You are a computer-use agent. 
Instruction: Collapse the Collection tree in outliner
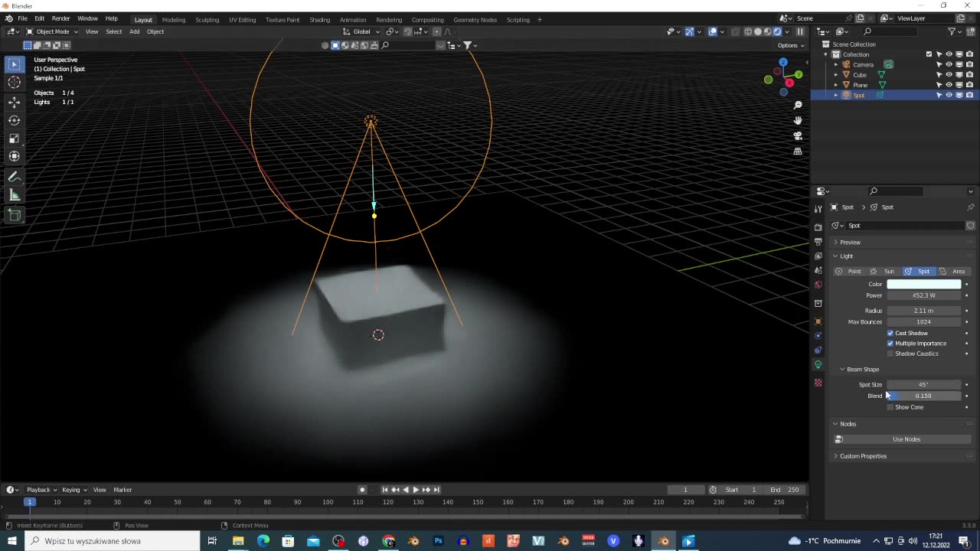825,54
